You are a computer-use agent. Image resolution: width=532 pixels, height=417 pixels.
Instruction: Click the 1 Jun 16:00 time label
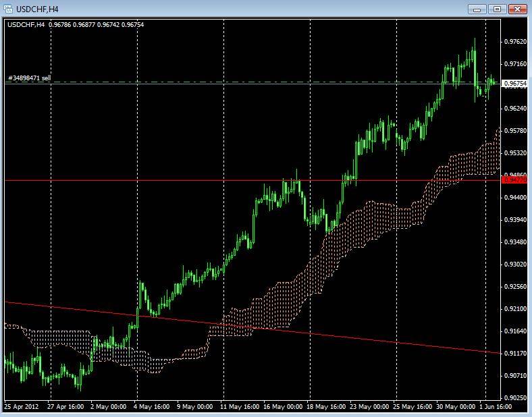click(494, 407)
